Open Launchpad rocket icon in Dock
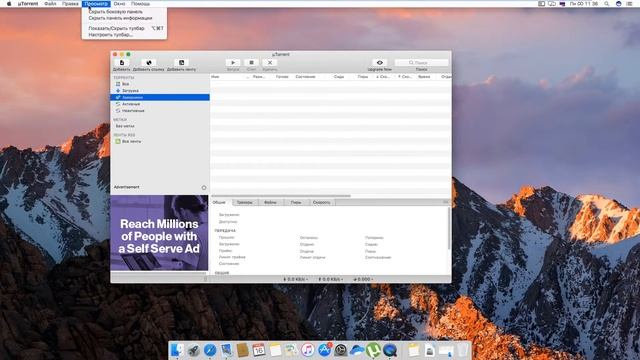The image size is (640, 360). [x=193, y=350]
